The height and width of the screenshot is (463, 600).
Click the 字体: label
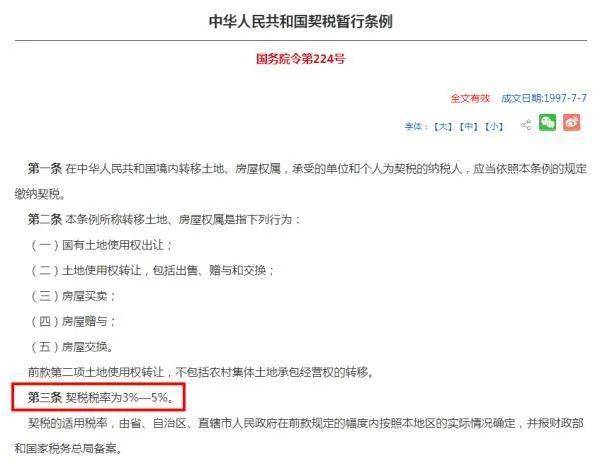coord(416,126)
